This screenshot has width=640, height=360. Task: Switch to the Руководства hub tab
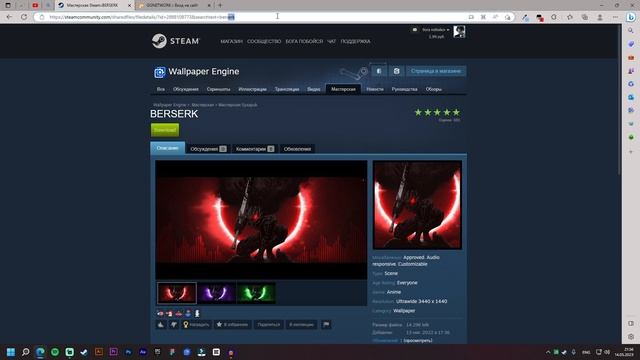coord(404,89)
